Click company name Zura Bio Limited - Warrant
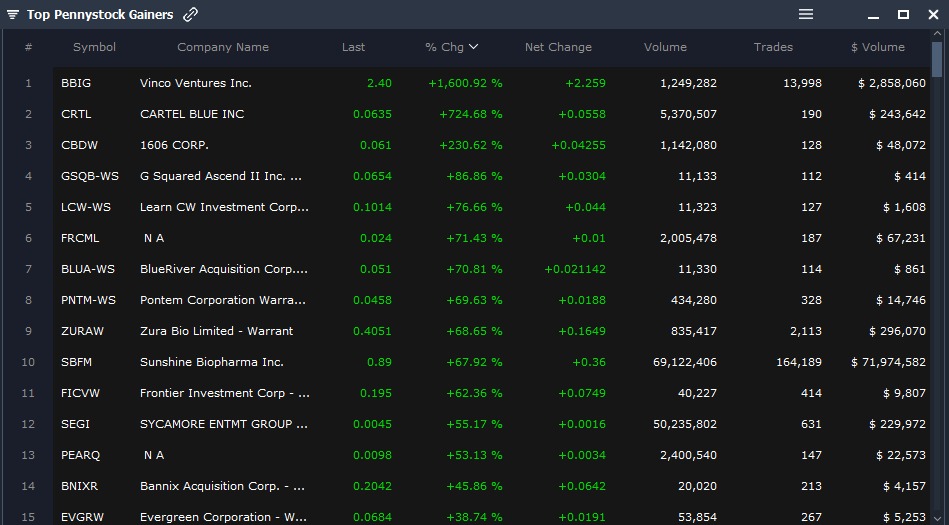The width and height of the screenshot is (949, 525). [216, 331]
